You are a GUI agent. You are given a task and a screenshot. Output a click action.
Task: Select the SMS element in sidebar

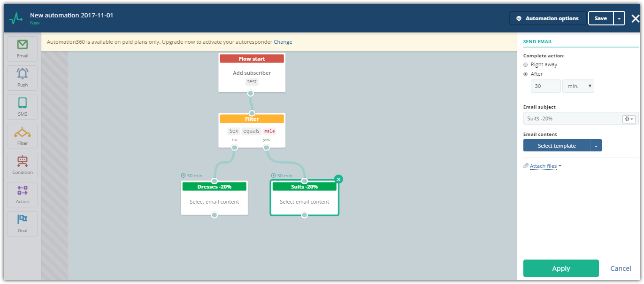[x=23, y=107]
